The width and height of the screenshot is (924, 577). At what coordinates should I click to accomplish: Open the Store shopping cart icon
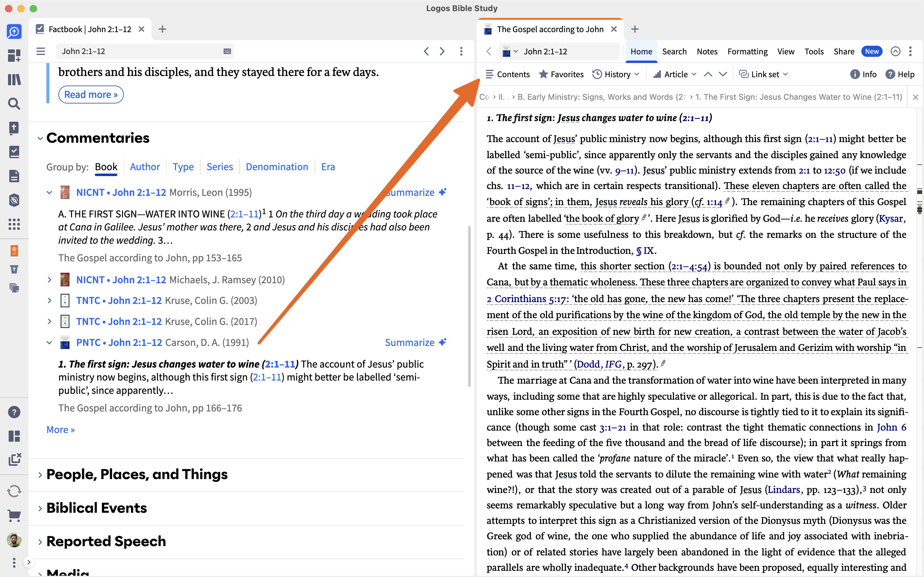[x=14, y=516]
